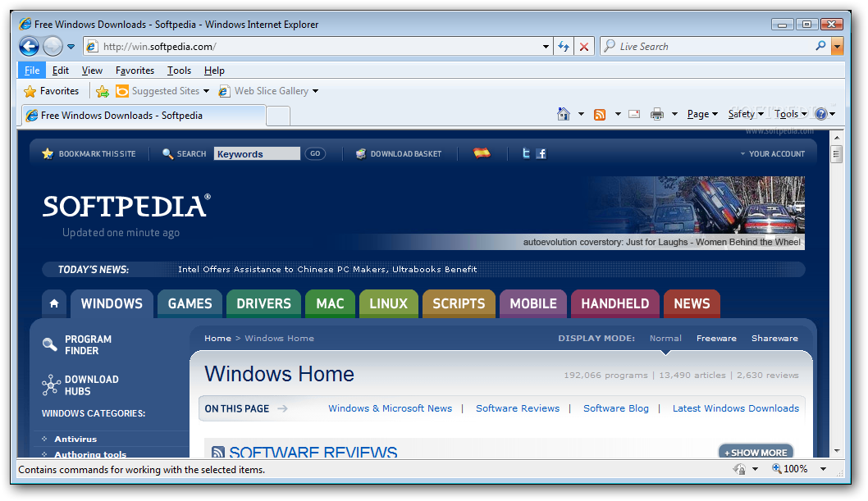Click the browser Forward arrow button

click(x=53, y=47)
